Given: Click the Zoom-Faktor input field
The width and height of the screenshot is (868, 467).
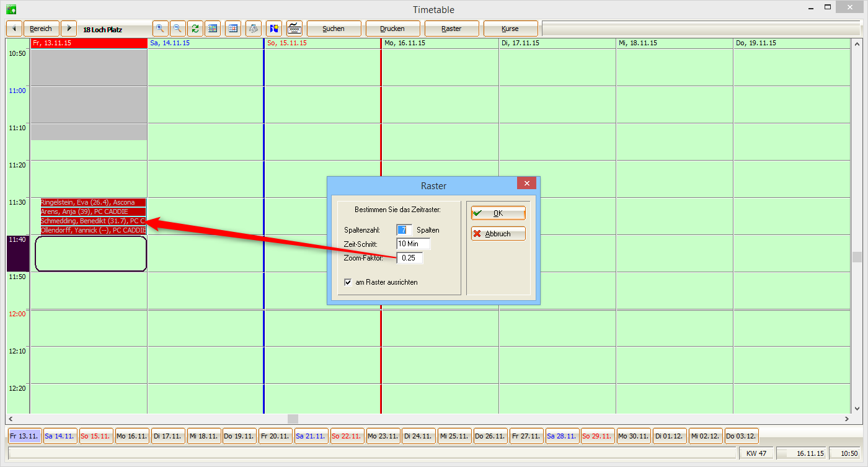Looking at the screenshot, I should pyautogui.click(x=410, y=257).
